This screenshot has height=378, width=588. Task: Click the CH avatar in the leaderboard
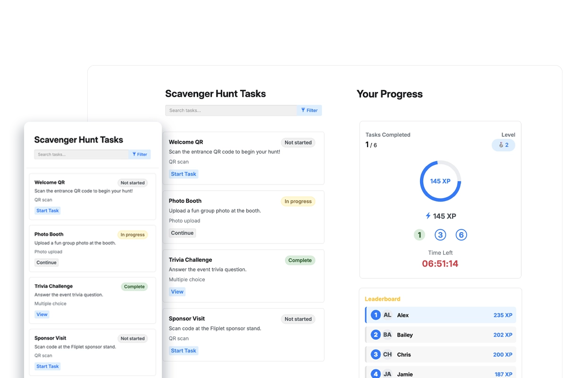click(x=387, y=354)
